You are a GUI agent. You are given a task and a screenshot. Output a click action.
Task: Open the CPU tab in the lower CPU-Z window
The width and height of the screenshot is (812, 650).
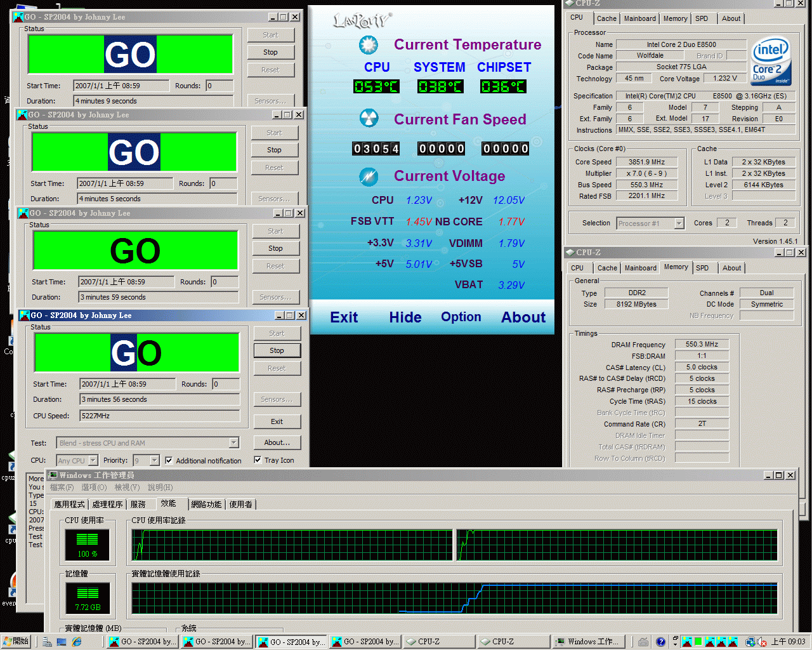click(577, 268)
